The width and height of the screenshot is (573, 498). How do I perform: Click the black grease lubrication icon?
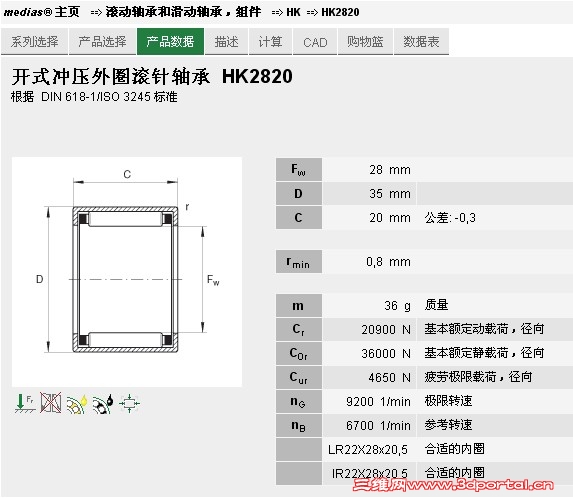(x=103, y=404)
